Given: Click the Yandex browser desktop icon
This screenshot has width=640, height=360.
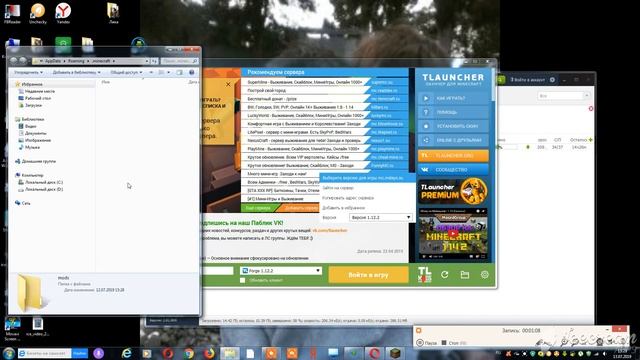Looking at the screenshot, I should coord(63,13).
